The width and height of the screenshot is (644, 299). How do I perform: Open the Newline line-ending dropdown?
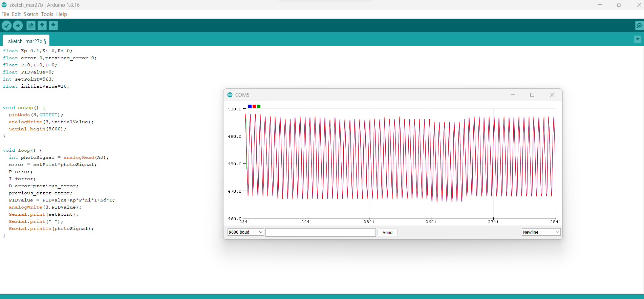[541, 232]
